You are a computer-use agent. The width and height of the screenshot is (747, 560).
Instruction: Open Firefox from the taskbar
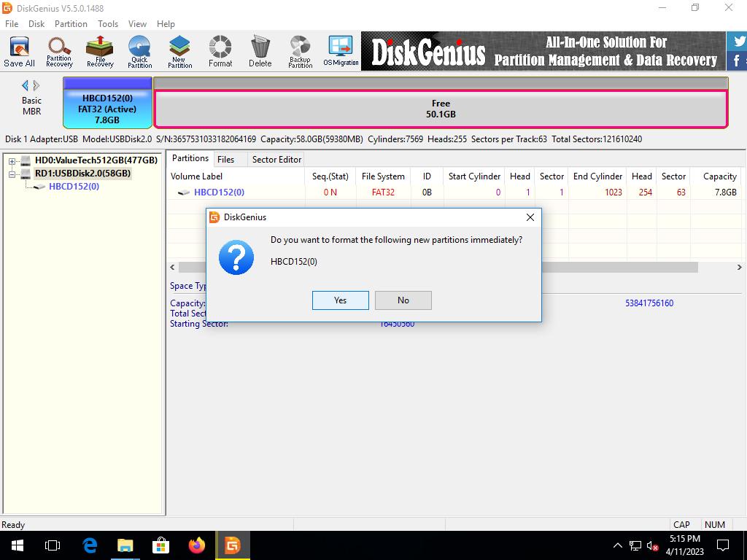196,545
